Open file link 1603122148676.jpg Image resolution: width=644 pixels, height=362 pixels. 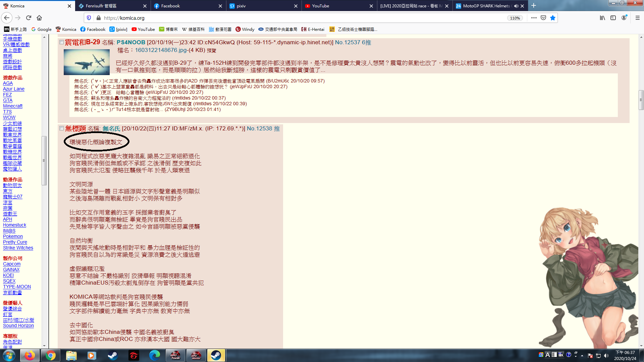pos(161,50)
